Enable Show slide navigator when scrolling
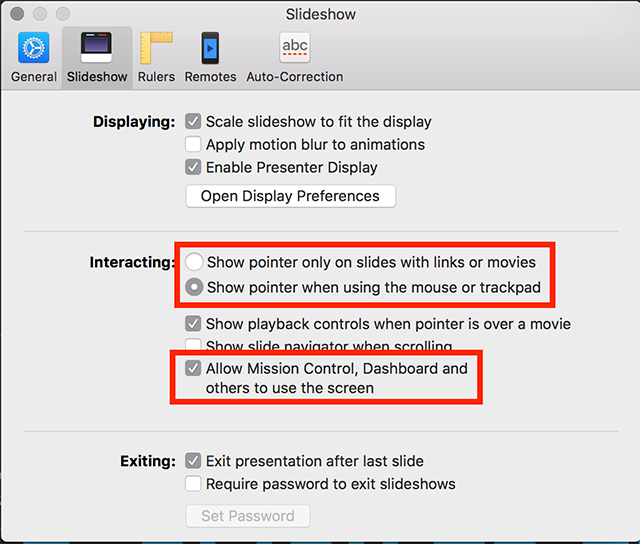The height and width of the screenshot is (544, 640). tap(193, 344)
